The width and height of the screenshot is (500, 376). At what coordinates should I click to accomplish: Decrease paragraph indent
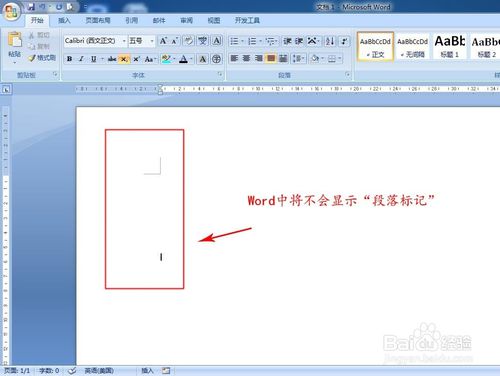287,41
